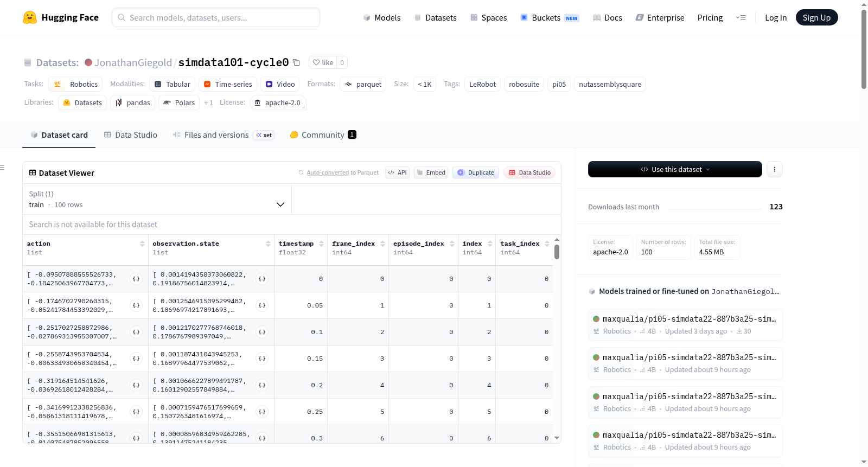The image size is (868, 467).
Task: Sort by the frame_index column
Action: (382, 244)
